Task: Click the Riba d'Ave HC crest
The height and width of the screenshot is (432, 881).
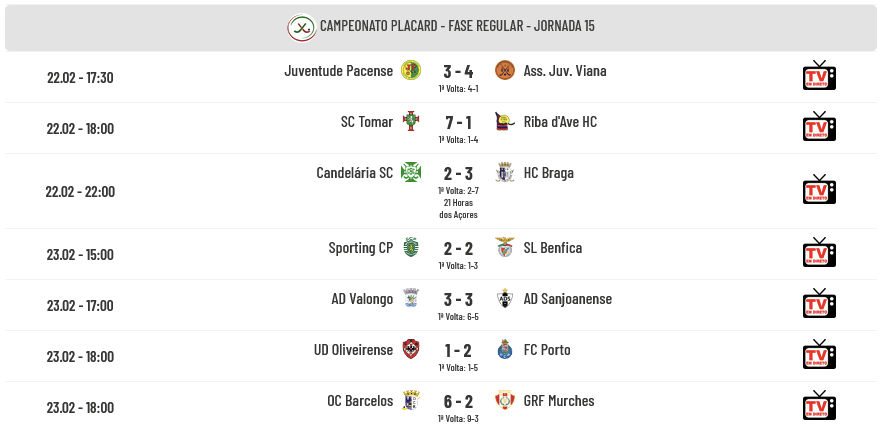Action: tap(504, 121)
